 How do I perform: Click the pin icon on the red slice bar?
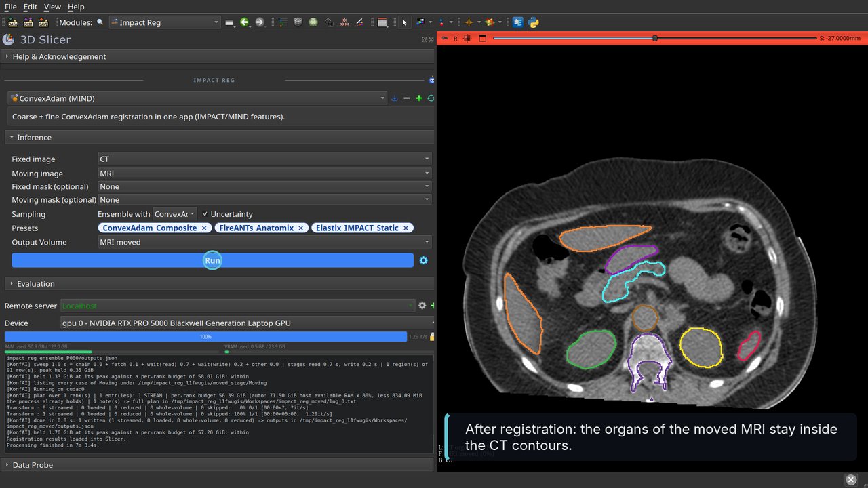tap(445, 39)
